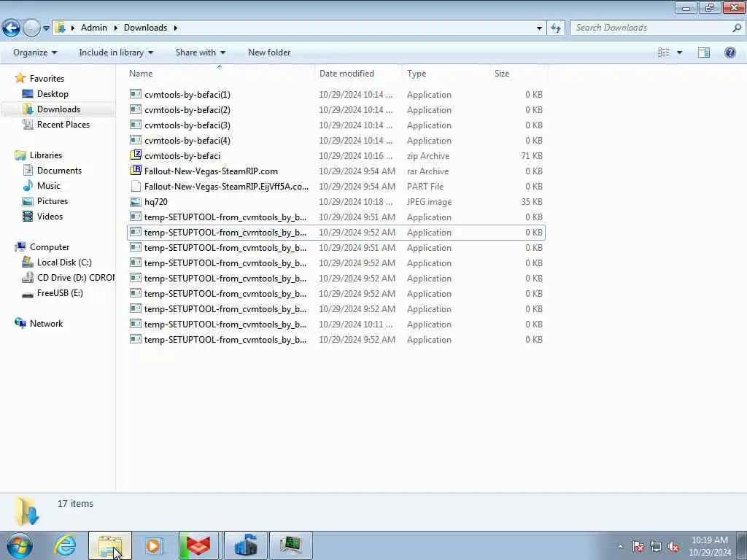Screen dimensions: 747x560
Task: Open the FreeUSB (E:) drive
Action: [60, 293]
